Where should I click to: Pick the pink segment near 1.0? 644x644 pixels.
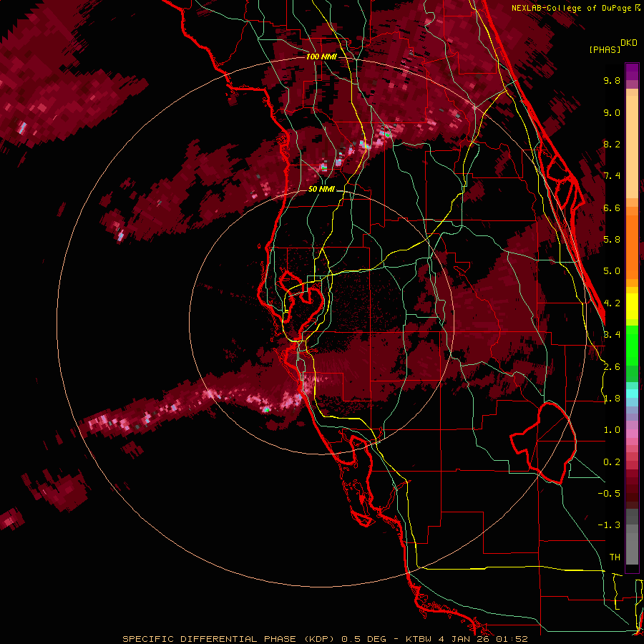click(632, 434)
